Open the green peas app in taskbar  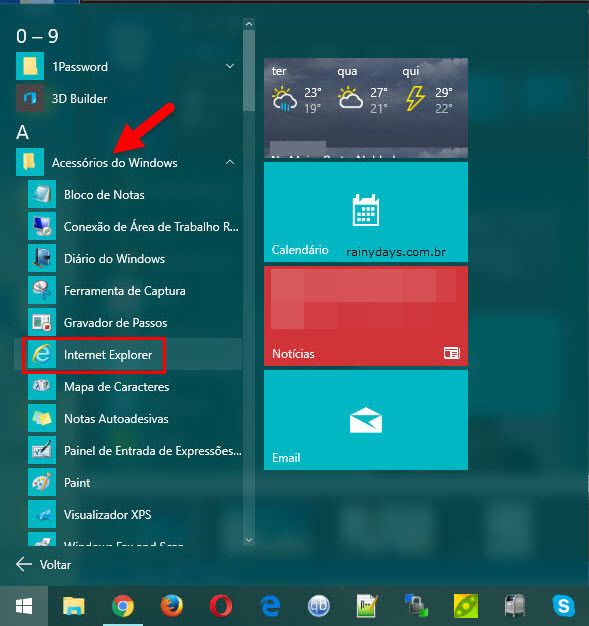(x=466, y=606)
